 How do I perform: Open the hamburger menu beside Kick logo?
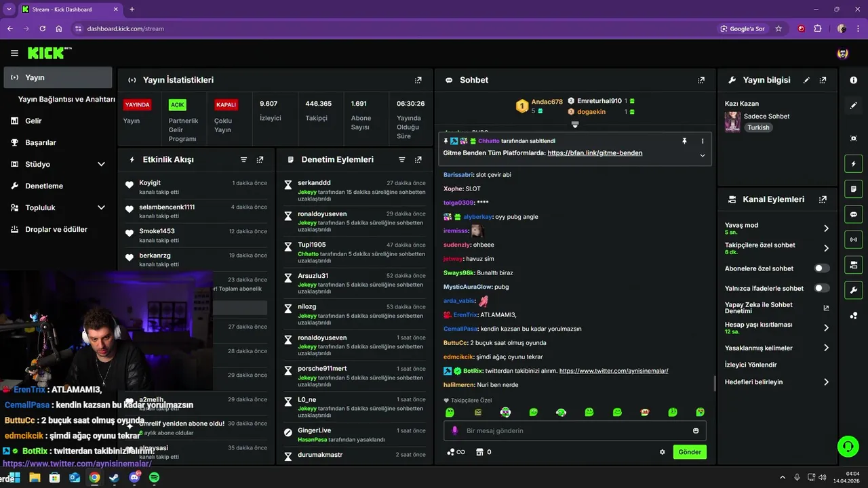click(x=14, y=53)
